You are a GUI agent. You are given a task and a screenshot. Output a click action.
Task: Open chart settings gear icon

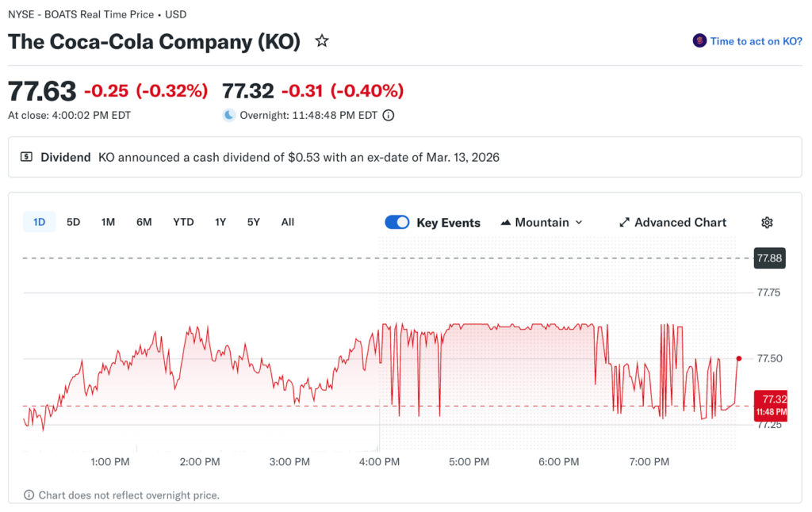click(767, 223)
